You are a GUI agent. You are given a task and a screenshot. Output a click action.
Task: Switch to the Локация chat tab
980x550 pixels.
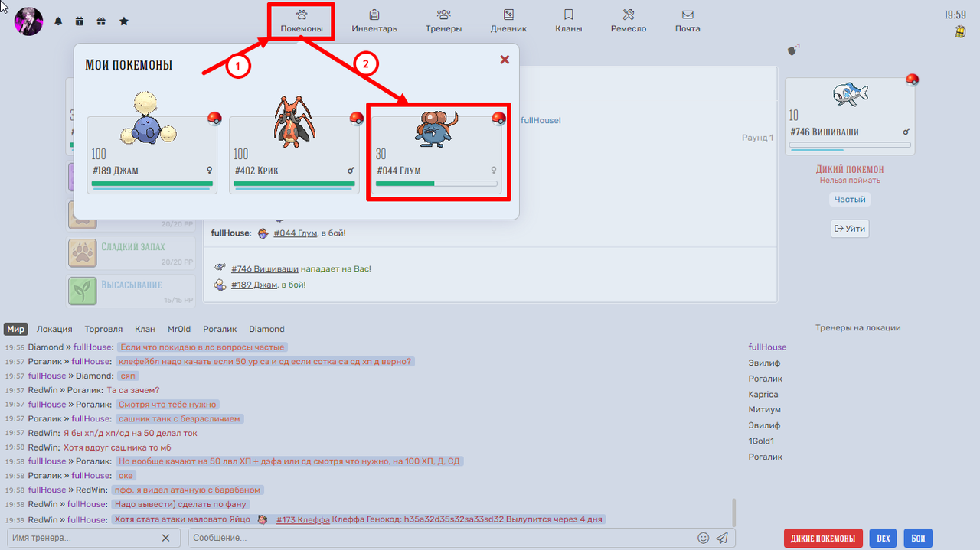pos(54,329)
